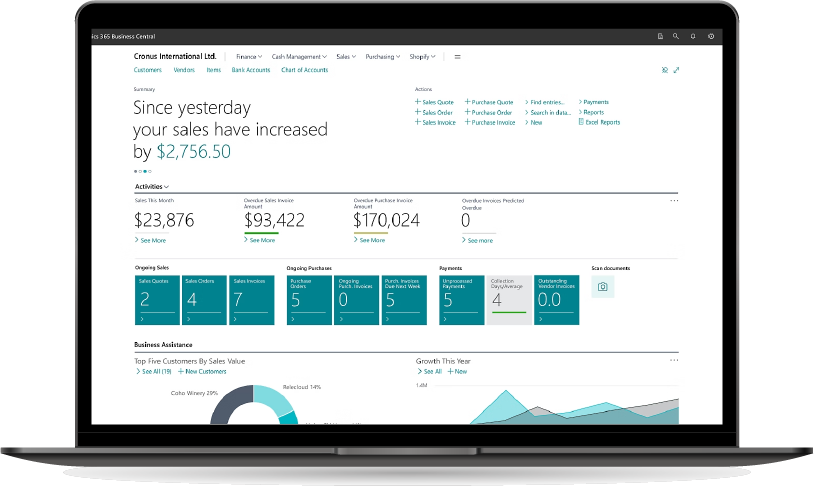Click the Excel Reports spreadsheet icon

tap(581, 122)
